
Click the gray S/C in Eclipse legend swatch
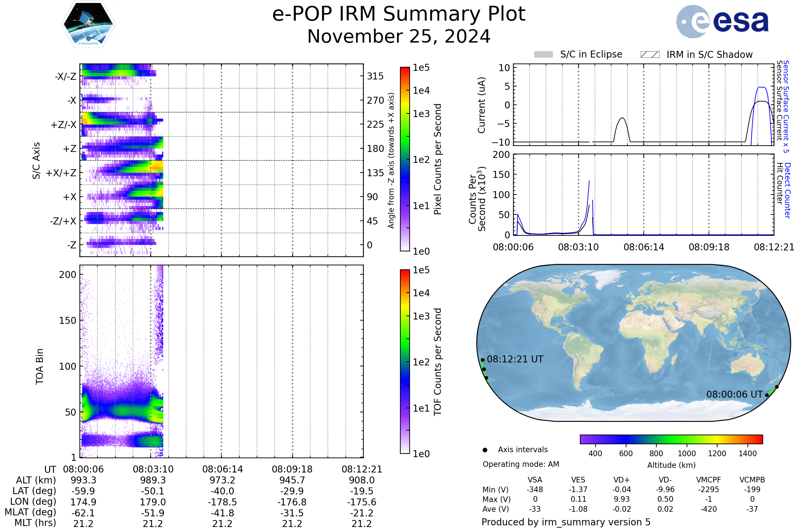(x=544, y=55)
